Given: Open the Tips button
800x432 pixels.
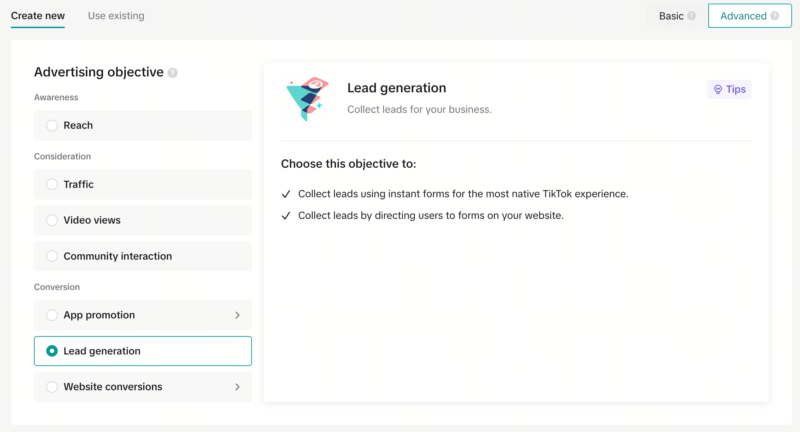Looking at the screenshot, I should 729,89.
